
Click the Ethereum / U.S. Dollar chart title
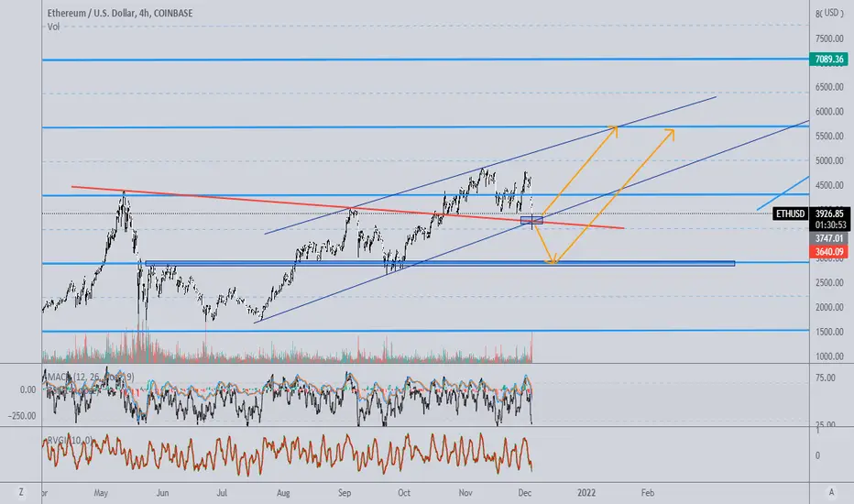(120, 13)
